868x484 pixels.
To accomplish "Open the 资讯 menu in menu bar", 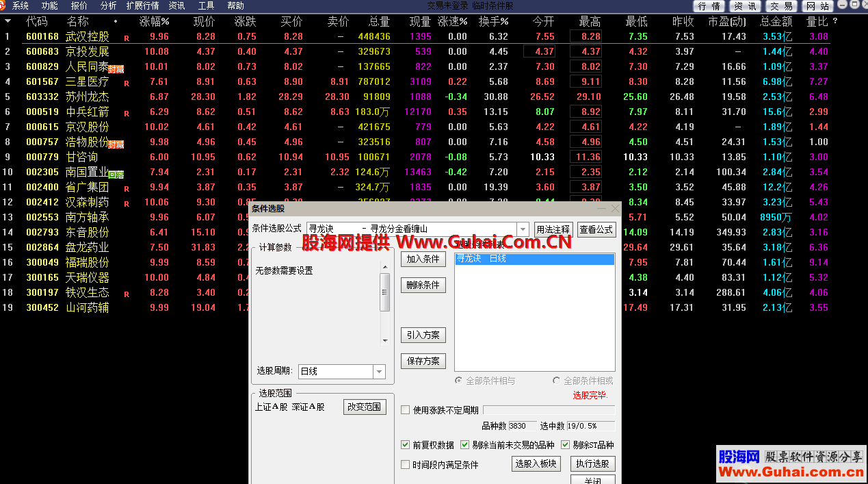I will (x=176, y=5).
